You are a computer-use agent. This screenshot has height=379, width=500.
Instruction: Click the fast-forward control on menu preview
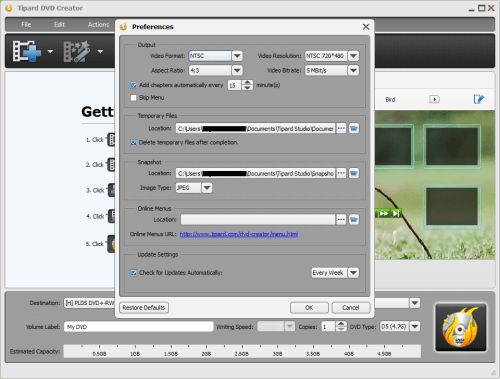[383, 213]
